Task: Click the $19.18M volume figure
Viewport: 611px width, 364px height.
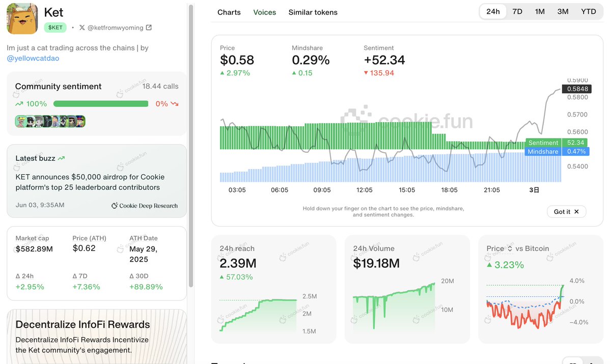Action: 376,263
